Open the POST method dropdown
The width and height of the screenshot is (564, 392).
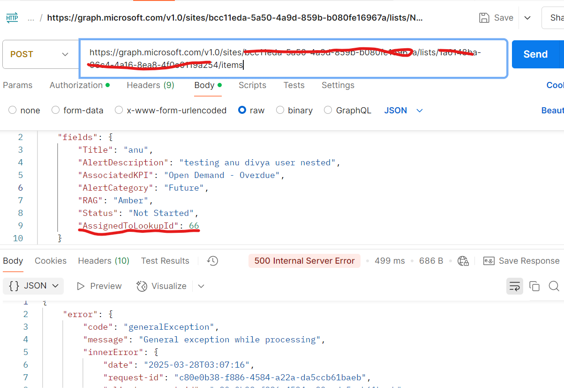[39, 54]
